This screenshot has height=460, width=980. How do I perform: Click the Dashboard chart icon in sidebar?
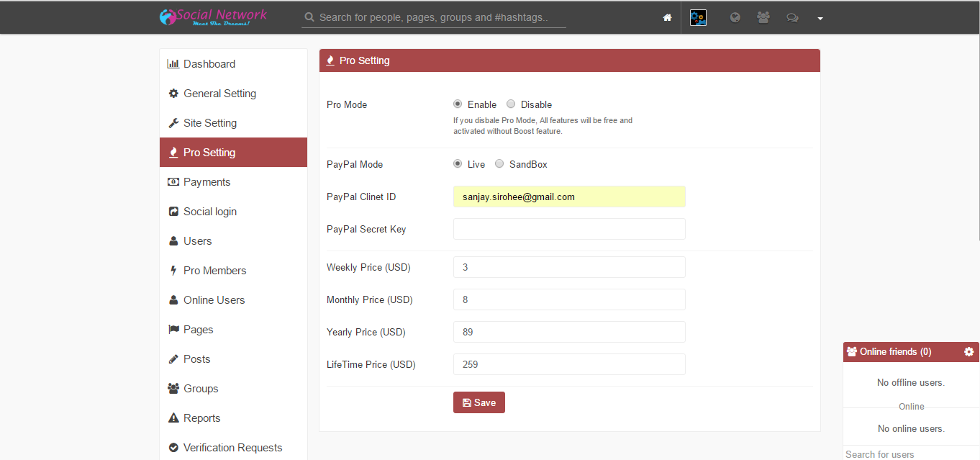pos(173,64)
